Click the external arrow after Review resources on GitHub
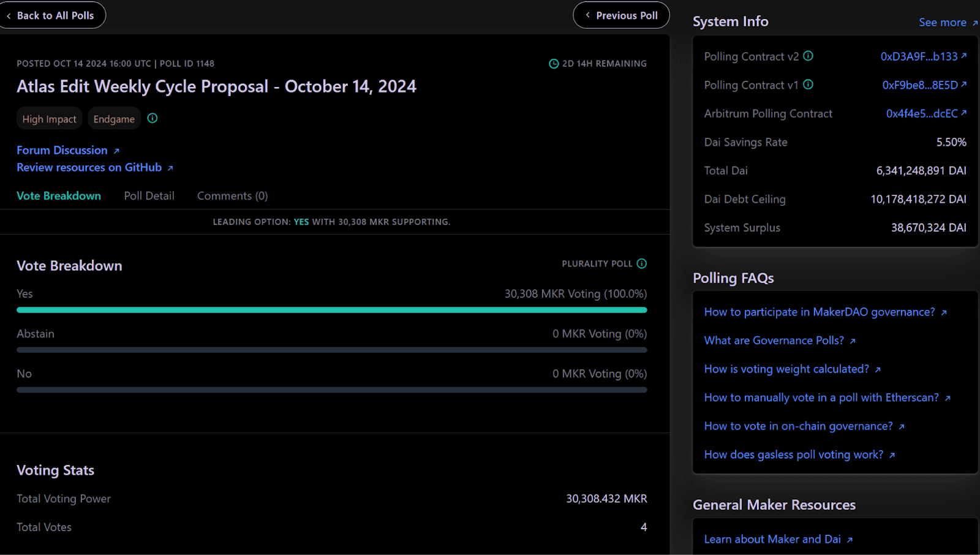 pyautogui.click(x=170, y=168)
